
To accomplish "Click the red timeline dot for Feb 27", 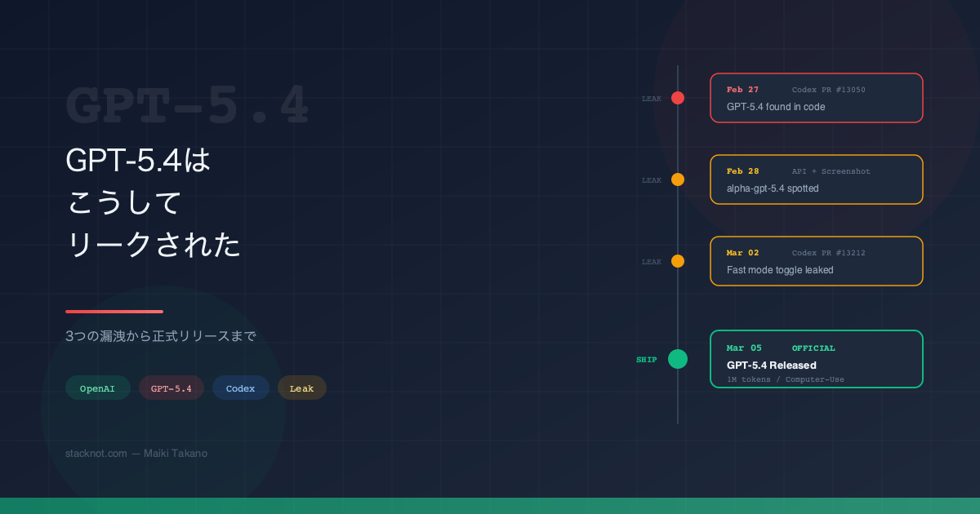I will click(678, 98).
